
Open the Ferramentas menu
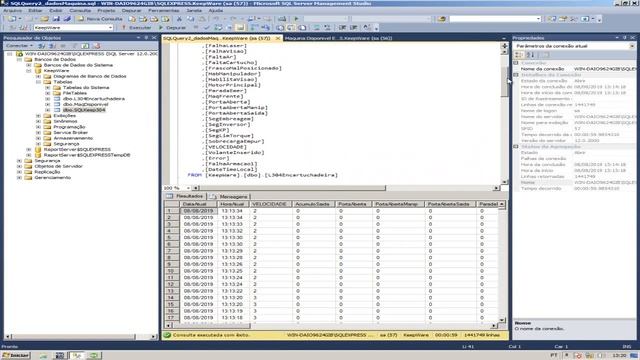(x=163, y=10)
